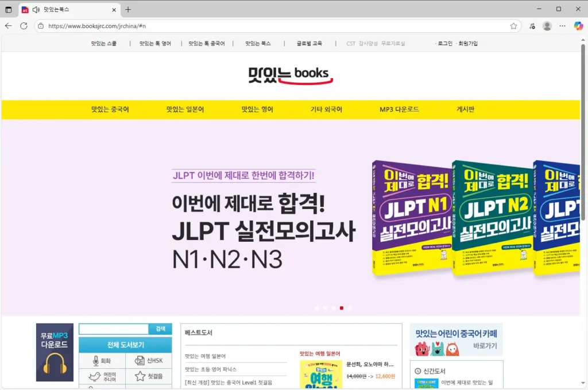Click the page vertical scrollbar thumb

coord(583,132)
